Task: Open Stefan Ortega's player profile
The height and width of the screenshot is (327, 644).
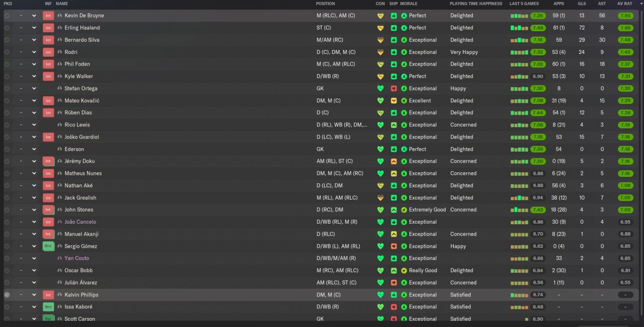Action: click(x=81, y=89)
